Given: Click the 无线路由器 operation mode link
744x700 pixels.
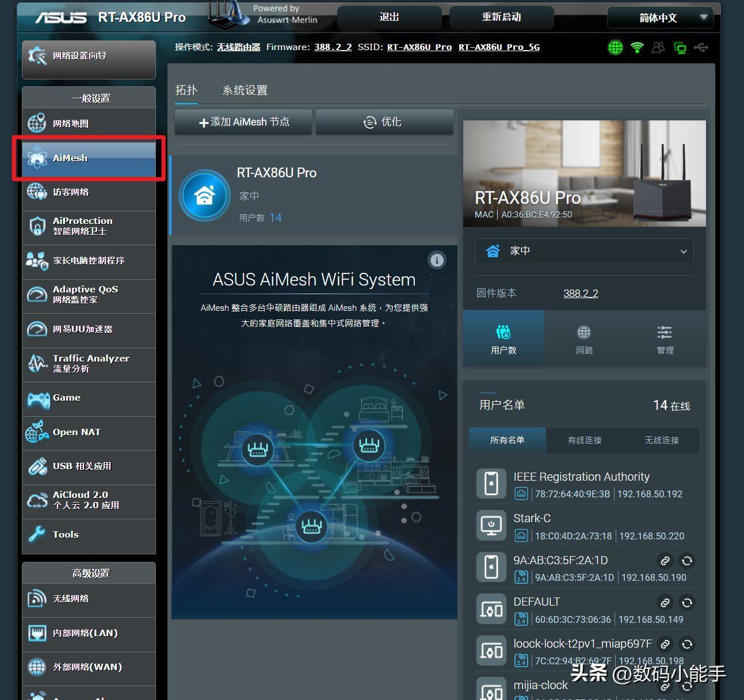Looking at the screenshot, I should [239, 47].
